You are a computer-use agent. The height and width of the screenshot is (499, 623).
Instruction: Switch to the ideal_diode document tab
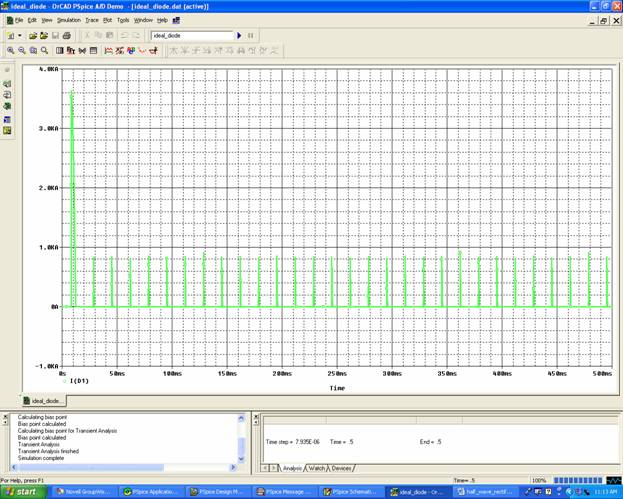coord(43,401)
